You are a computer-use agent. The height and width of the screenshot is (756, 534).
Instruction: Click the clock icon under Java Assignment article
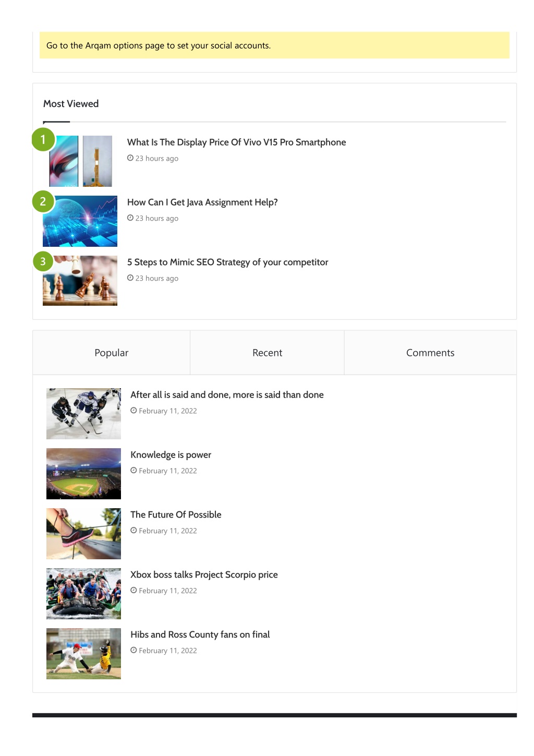130,218
